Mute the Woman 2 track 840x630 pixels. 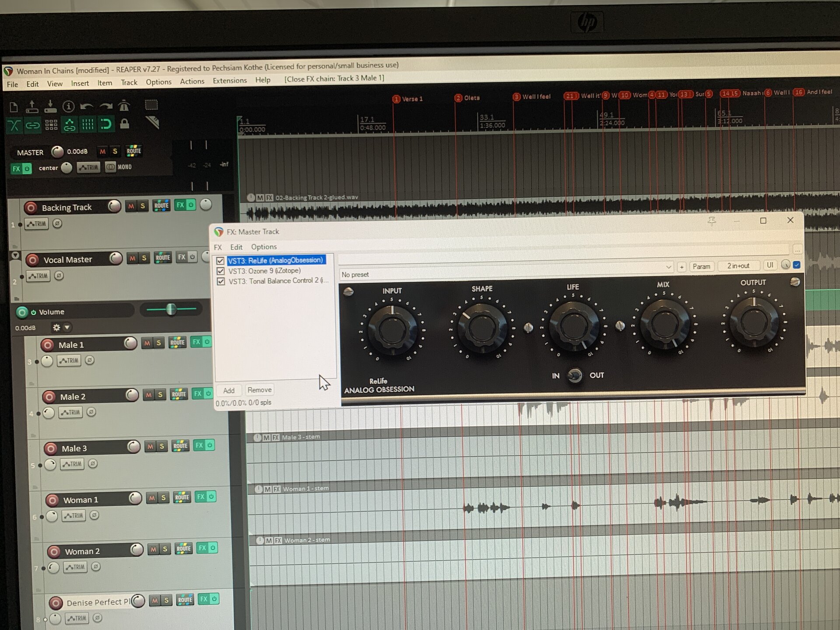[153, 549]
